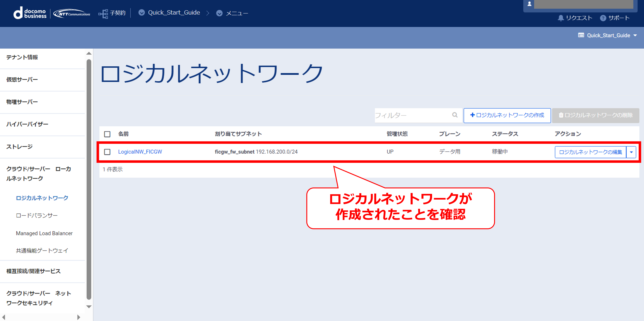Open 相互接続/関連サービス in sidebar
The width and height of the screenshot is (644, 321).
click(33, 271)
